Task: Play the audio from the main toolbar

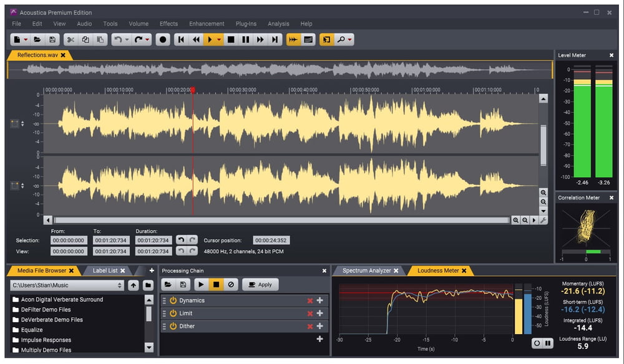Action: tap(210, 39)
